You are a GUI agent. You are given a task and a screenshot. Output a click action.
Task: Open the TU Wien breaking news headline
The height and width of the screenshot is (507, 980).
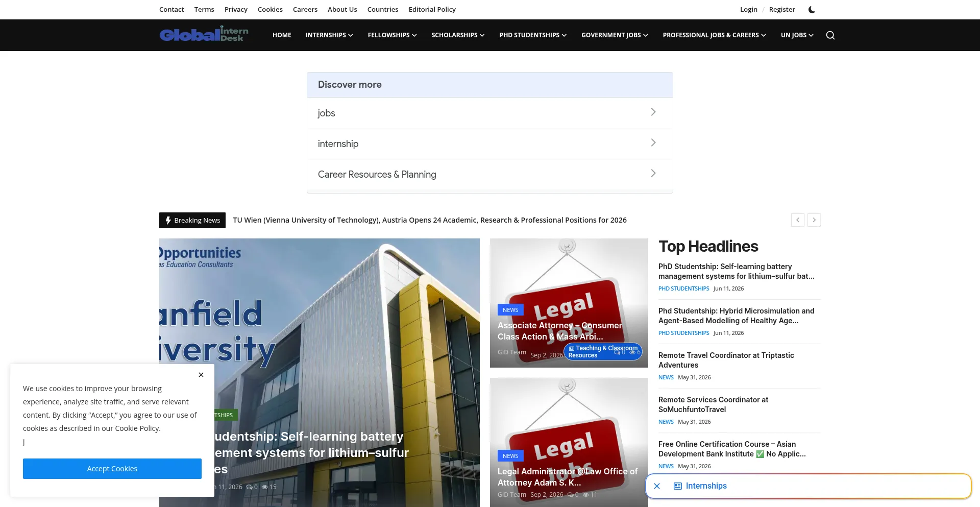click(x=430, y=220)
